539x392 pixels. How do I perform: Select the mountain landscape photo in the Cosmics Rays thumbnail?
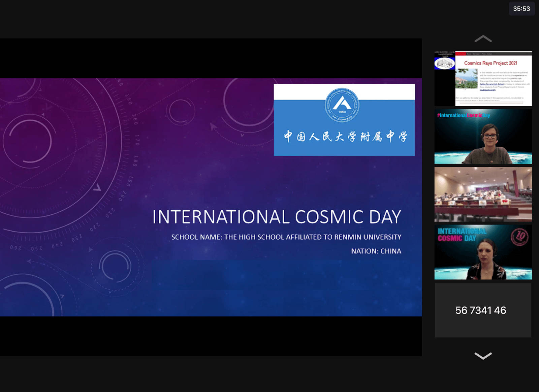click(x=467, y=79)
